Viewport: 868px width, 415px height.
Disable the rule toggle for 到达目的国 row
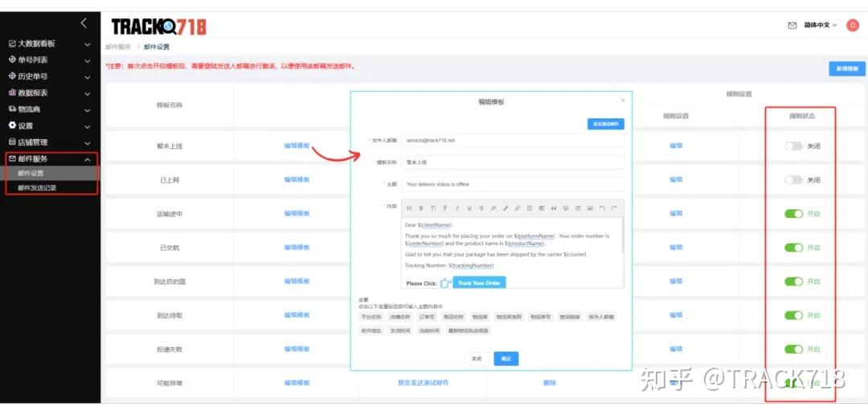click(793, 281)
